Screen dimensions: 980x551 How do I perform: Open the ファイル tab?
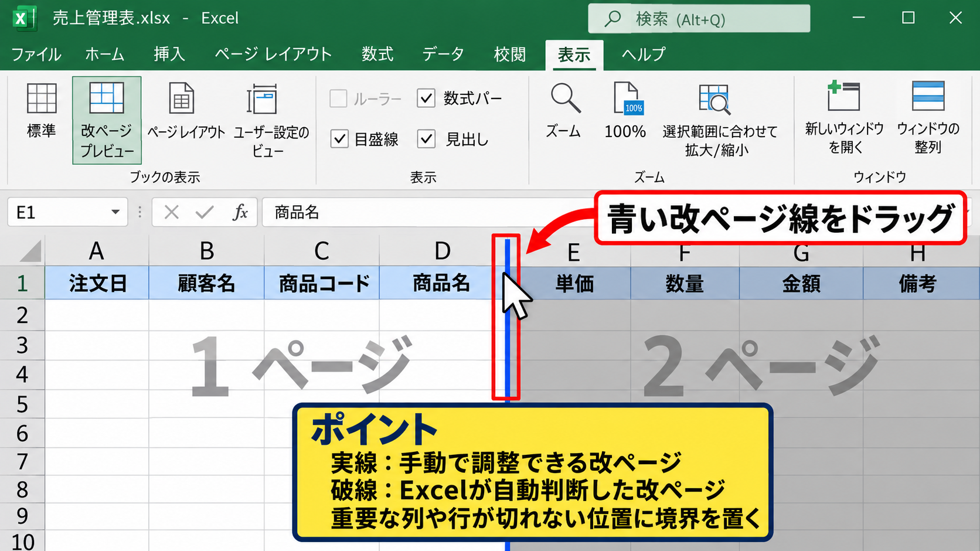tap(36, 55)
